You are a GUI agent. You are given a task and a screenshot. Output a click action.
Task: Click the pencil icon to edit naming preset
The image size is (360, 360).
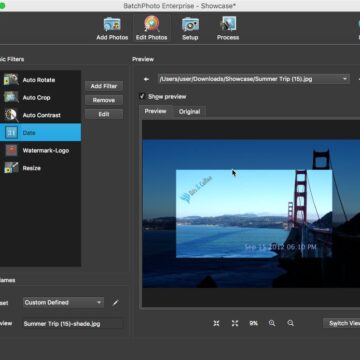coord(115,303)
